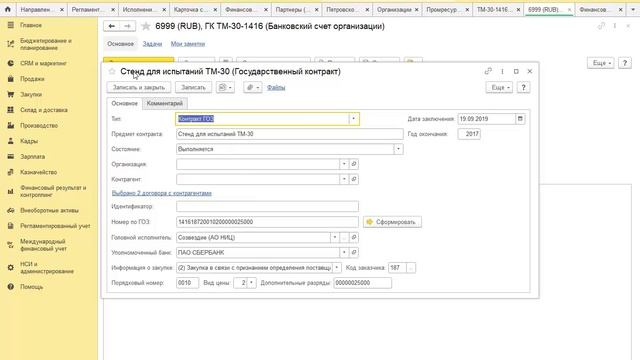Open Мои заметки in bank account page
The width and height of the screenshot is (640, 360).
pos(188,44)
